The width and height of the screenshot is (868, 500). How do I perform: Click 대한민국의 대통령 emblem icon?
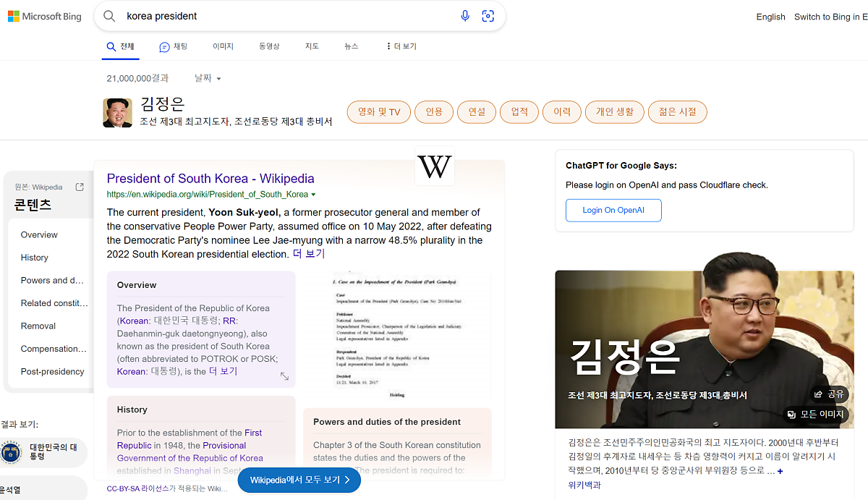pyautogui.click(x=11, y=452)
